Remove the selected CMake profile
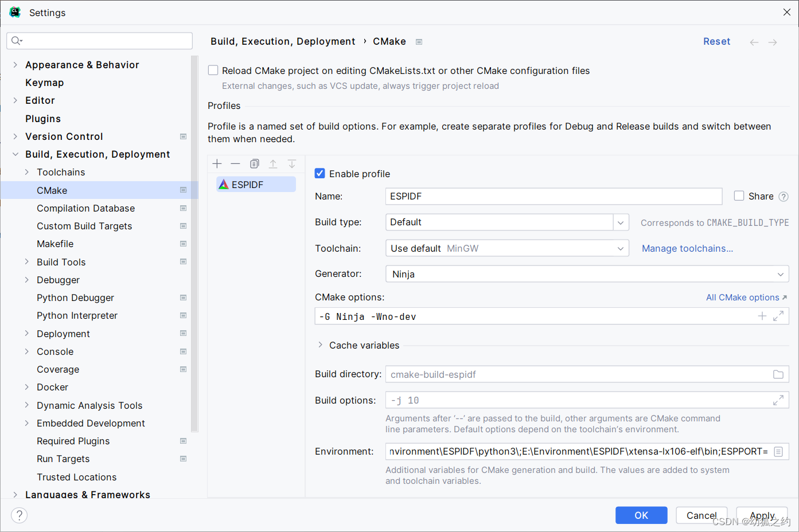Image resolution: width=799 pixels, height=532 pixels. tap(235, 164)
